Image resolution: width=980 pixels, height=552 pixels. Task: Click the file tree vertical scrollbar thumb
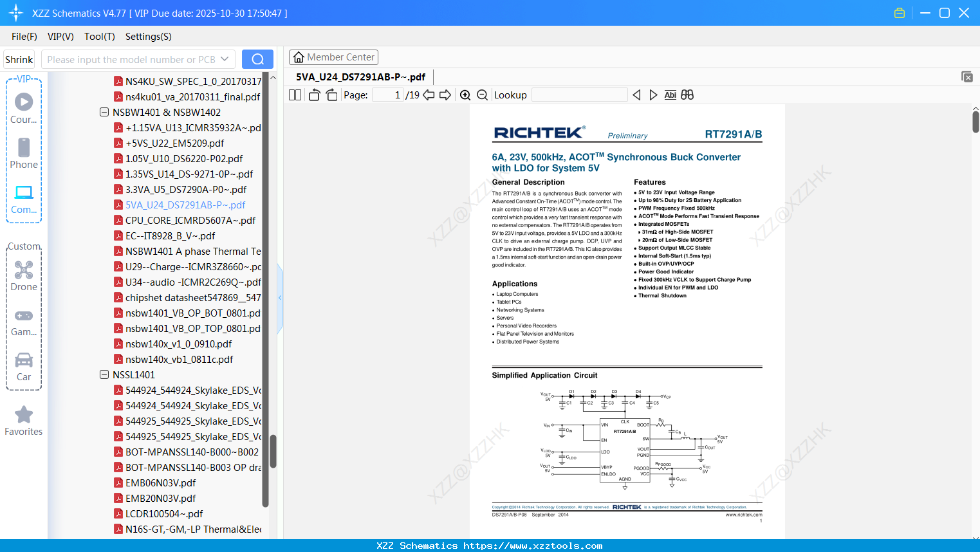point(273,452)
